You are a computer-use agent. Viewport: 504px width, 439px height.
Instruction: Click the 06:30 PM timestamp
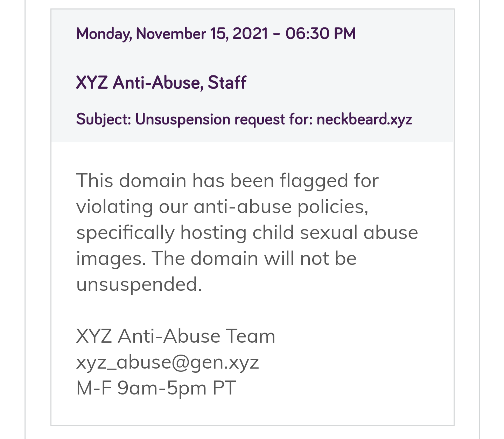(320, 34)
